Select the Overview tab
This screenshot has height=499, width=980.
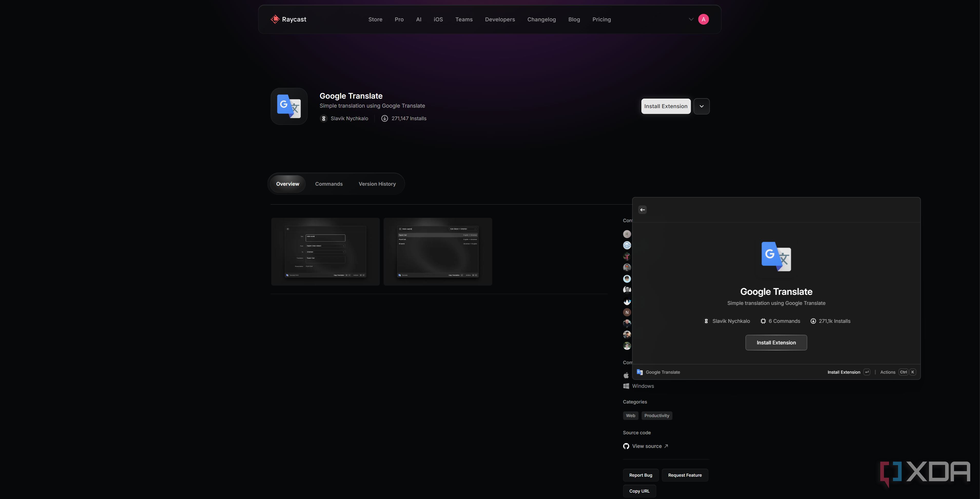point(288,184)
